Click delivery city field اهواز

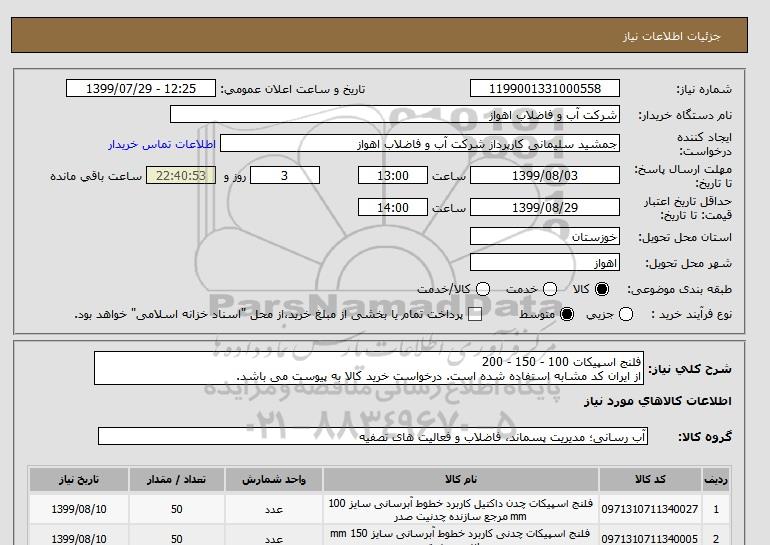coord(545,262)
